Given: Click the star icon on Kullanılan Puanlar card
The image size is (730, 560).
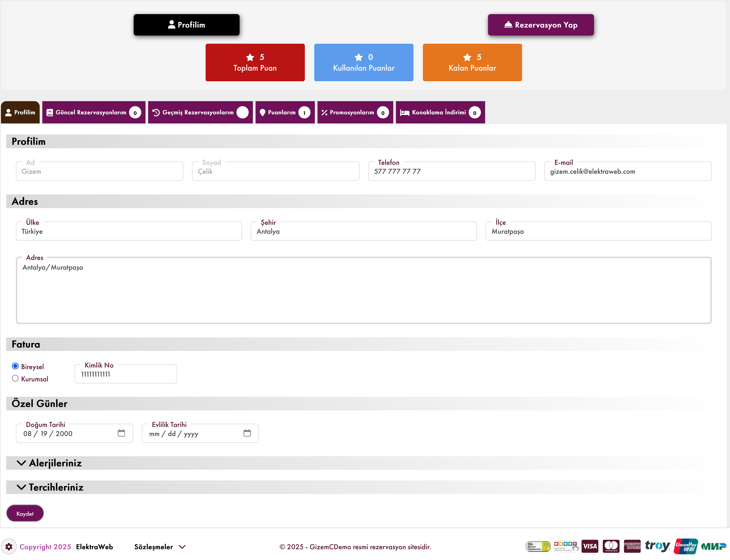Looking at the screenshot, I should 359,57.
